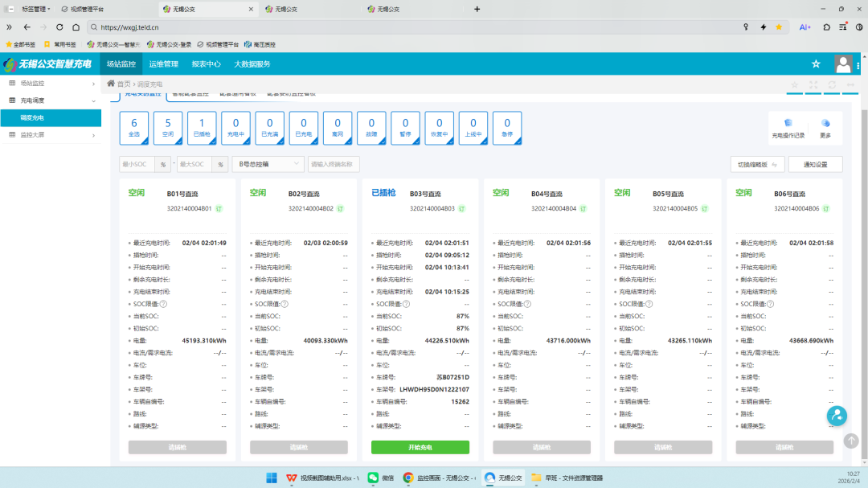The width and height of the screenshot is (868, 488).
Task: Click the fullscreen expand icon below header
Action: 813,84
